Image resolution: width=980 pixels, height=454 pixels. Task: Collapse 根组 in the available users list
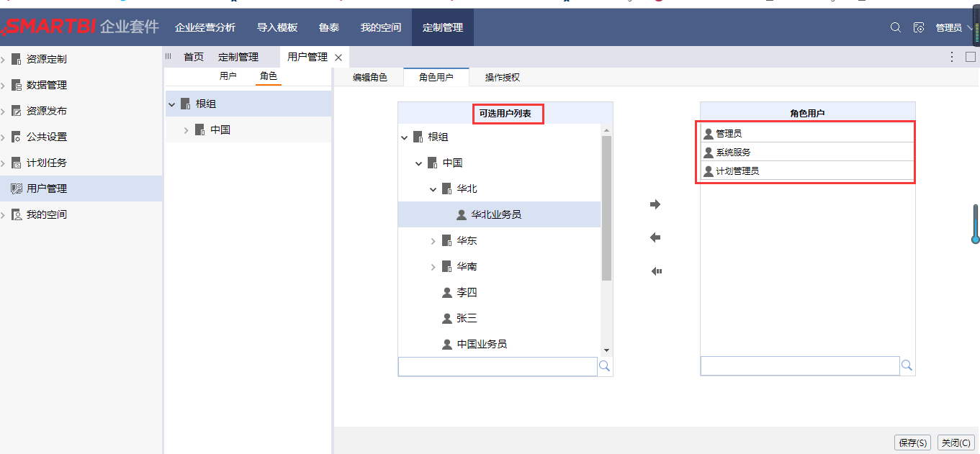tap(404, 137)
